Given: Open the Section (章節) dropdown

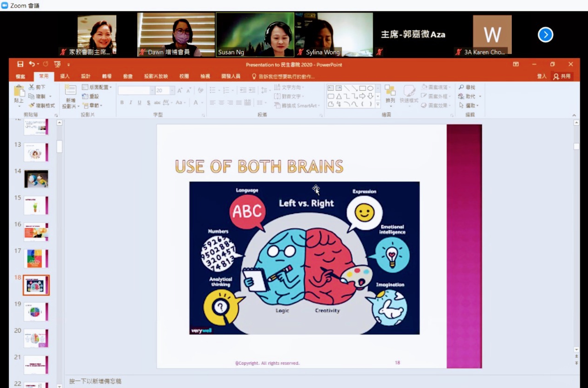Looking at the screenshot, I should coord(92,106).
